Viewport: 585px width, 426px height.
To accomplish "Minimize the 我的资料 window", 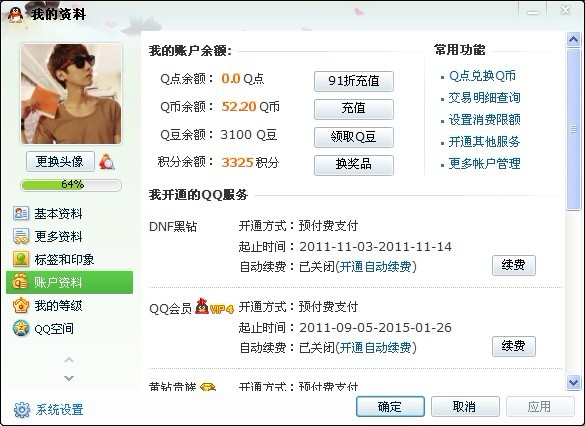I will (x=533, y=12).
